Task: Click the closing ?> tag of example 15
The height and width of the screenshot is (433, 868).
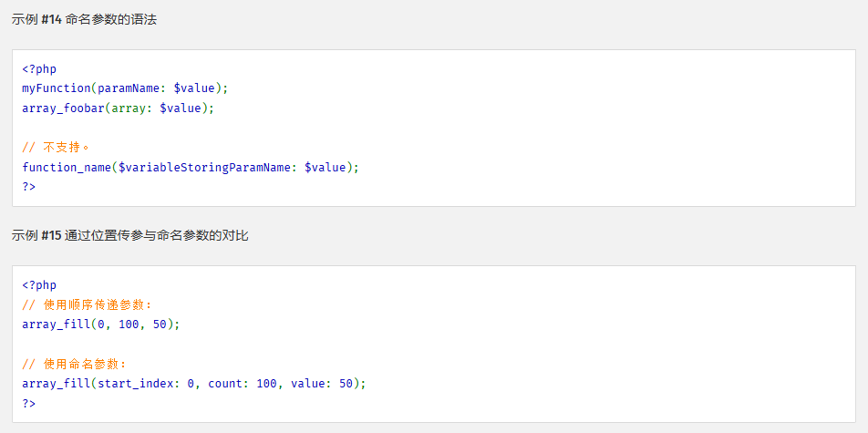Action: pyautogui.click(x=29, y=403)
